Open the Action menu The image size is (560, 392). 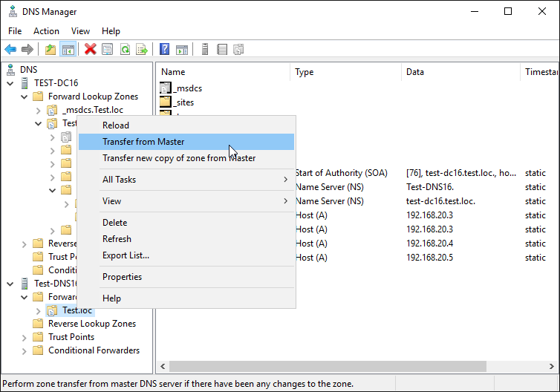coord(47,31)
